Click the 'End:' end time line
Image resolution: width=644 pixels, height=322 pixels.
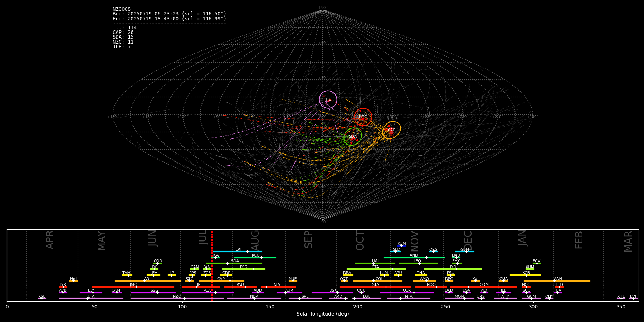[170, 19]
